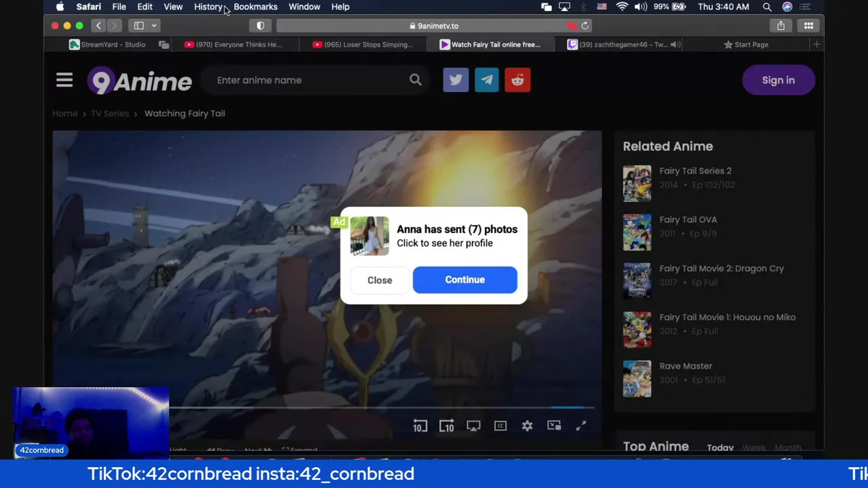Open the Reddit share button
868x488 pixels.
coord(517,80)
